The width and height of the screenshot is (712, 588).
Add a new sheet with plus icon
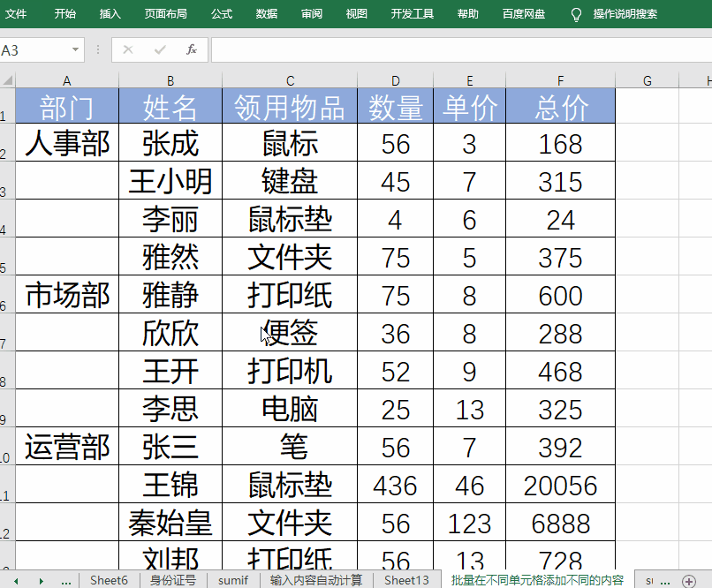click(x=689, y=581)
